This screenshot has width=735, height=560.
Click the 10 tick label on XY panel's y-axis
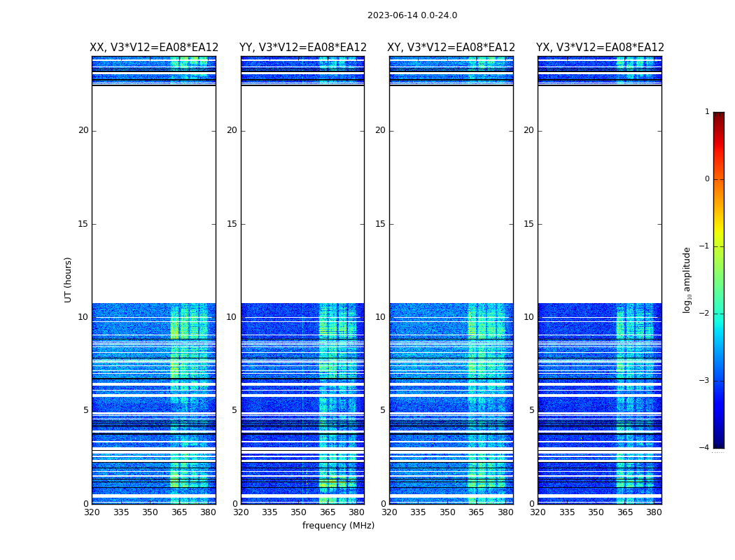point(379,317)
